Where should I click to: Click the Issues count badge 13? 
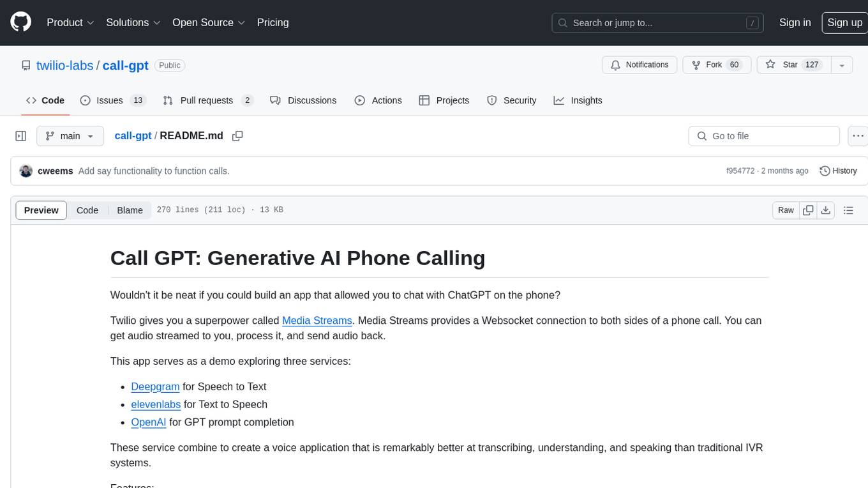pyautogui.click(x=137, y=100)
